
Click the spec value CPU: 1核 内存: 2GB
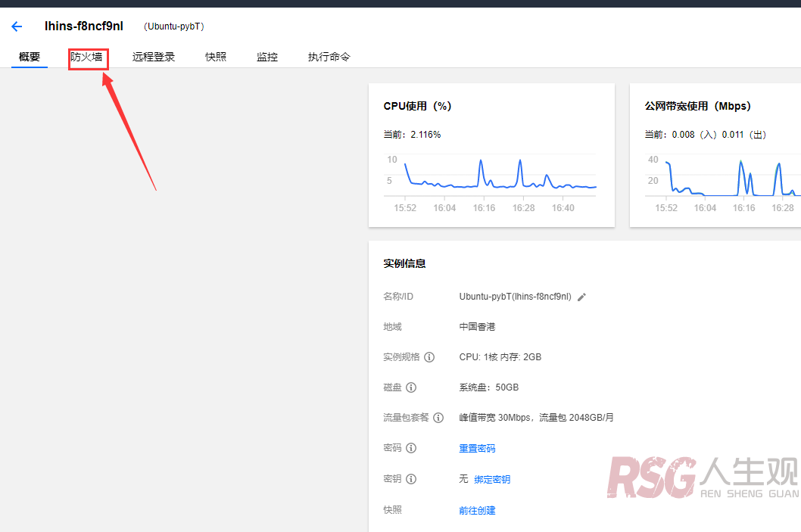(500, 357)
